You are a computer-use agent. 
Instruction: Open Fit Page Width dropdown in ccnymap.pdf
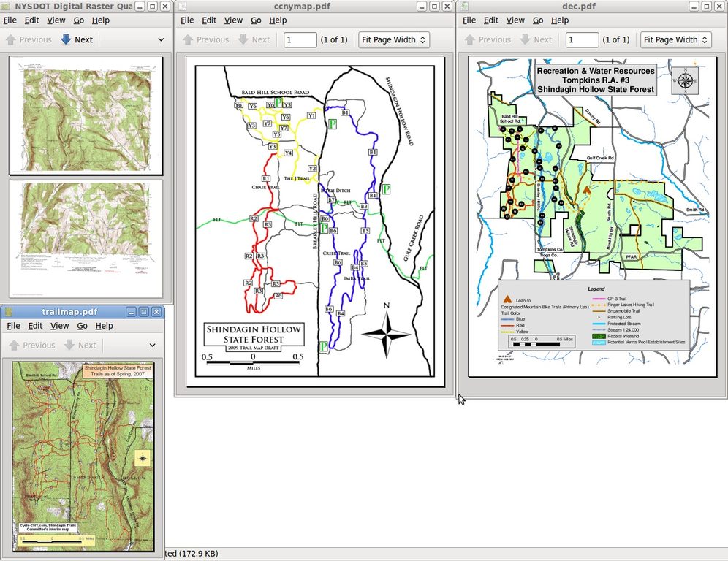[x=394, y=39]
